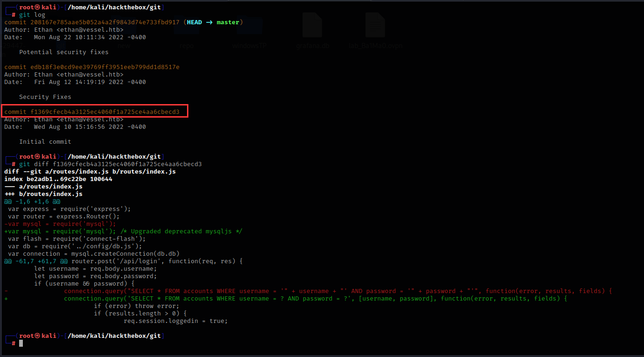Click 'let password = req.body.password;' line
The height and width of the screenshot is (357, 644).
point(96,276)
